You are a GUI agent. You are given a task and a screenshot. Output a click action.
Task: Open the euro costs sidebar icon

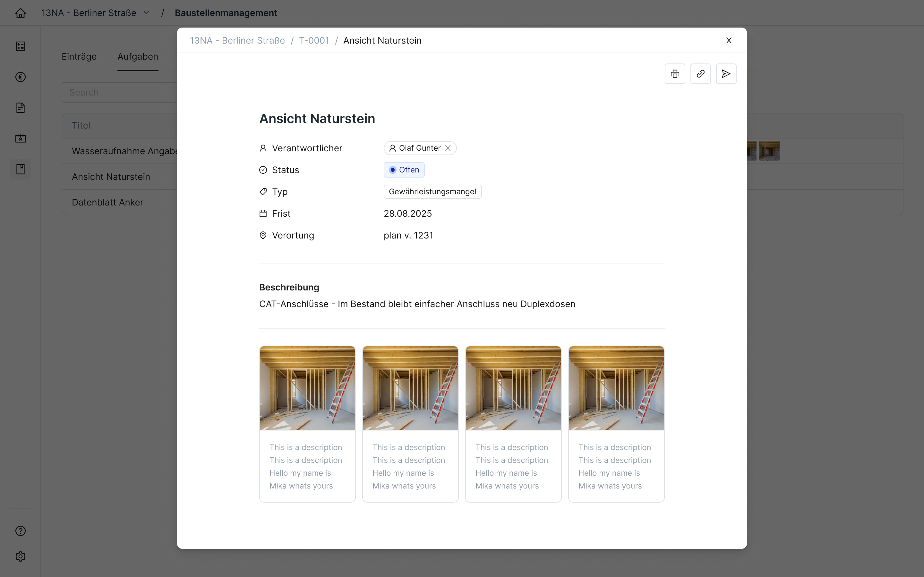(x=21, y=77)
